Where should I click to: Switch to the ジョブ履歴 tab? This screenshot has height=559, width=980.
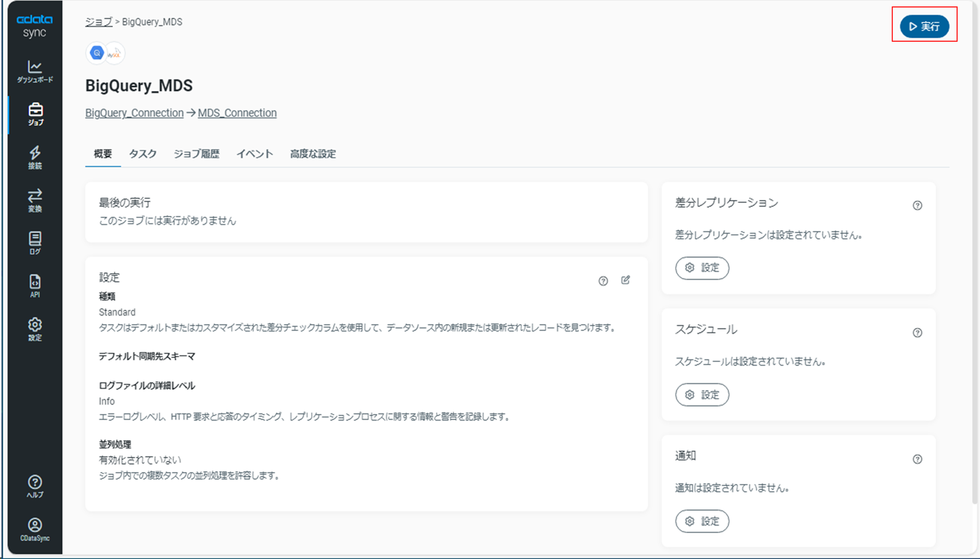tap(197, 154)
